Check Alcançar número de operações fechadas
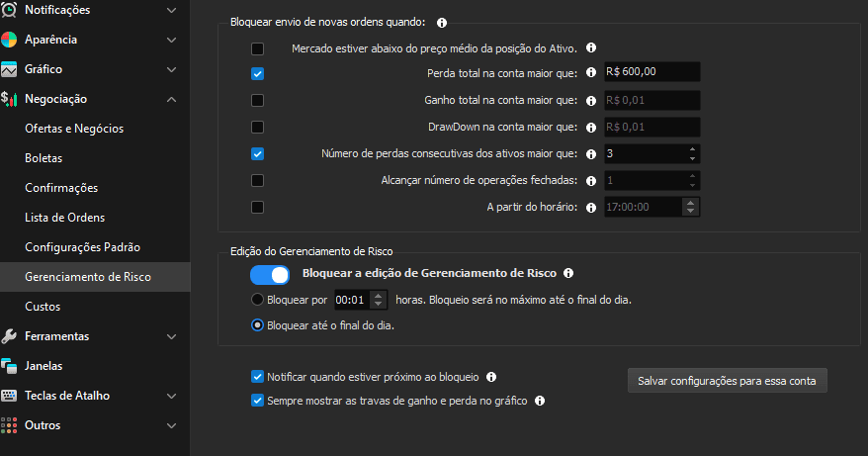The image size is (868, 456). (x=257, y=180)
